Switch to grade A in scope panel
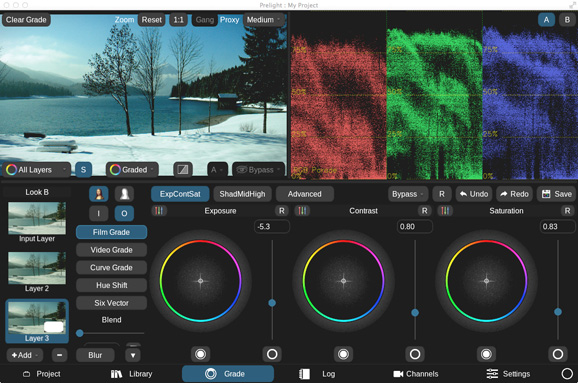Image resolution: width=578 pixels, height=383 pixels. point(546,20)
